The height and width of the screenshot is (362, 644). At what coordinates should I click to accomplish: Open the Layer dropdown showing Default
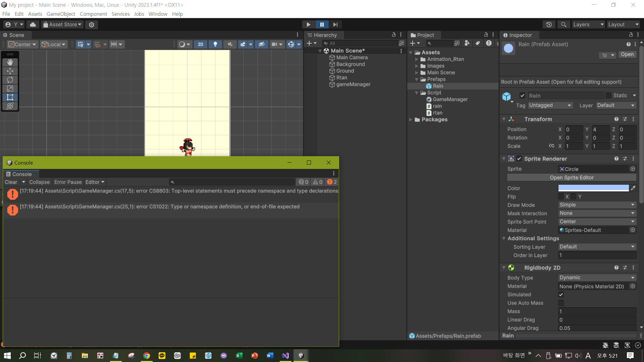[616, 106]
